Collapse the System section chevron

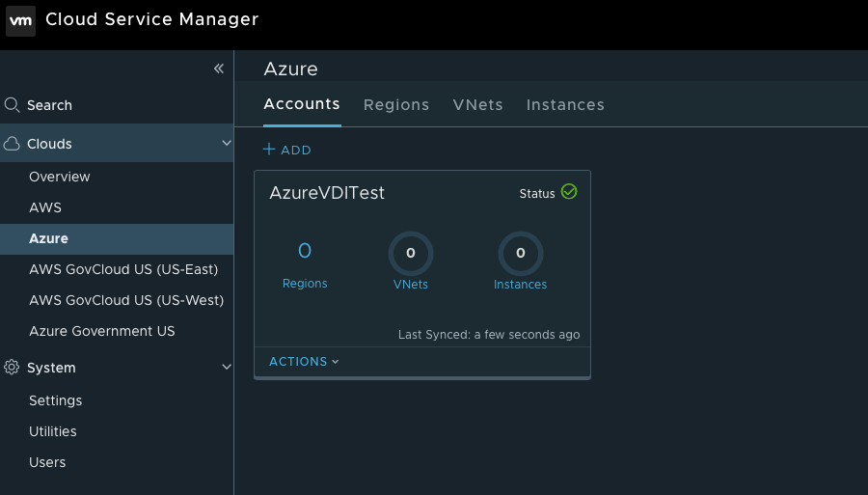point(227,367)
